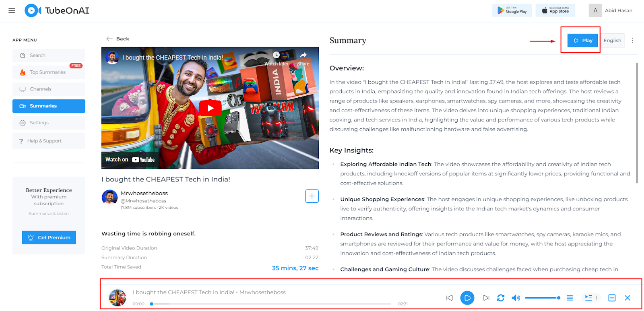644x311 pixels.
Task: Click the @Mrwhosetheboss handle
Action: point(143,201)
